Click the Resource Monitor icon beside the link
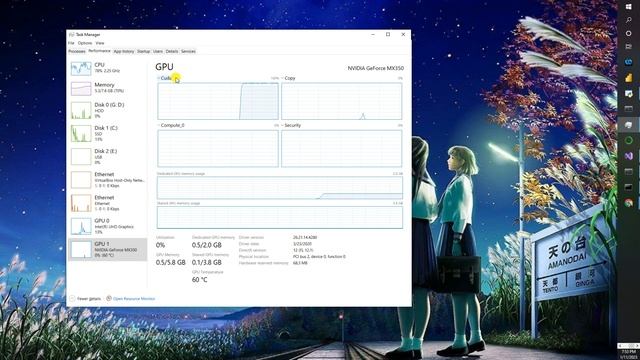This screenshot has height=360, width=640. pyautogui.click(x=109, y=298)
